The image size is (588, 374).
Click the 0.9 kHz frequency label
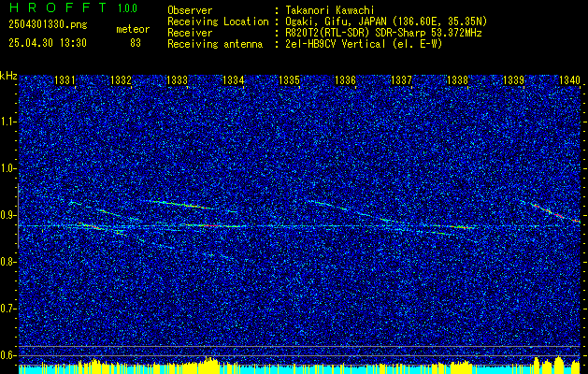7,215
